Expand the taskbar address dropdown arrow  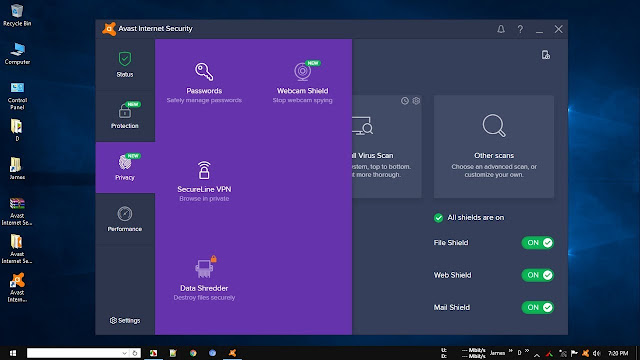coord(124,353)
